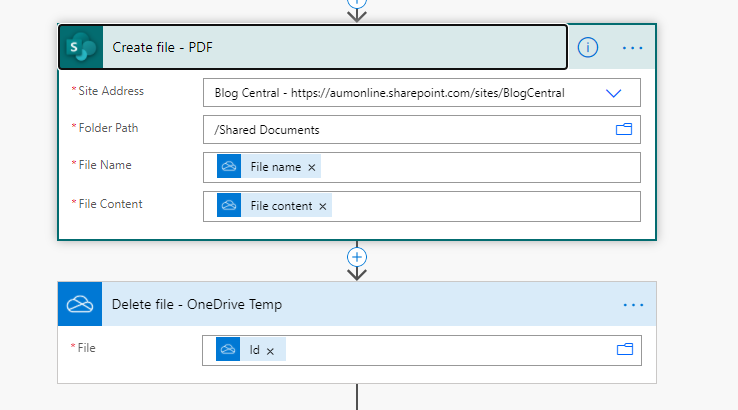738x410 pixels.
Task: Open ellipsis menu on Delete file card
Action: [x=633, y=305]
